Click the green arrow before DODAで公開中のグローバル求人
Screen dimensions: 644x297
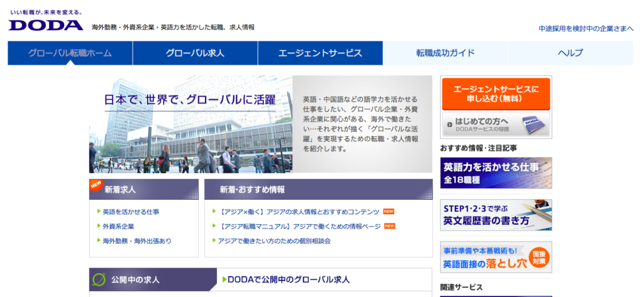pos(225,280)
